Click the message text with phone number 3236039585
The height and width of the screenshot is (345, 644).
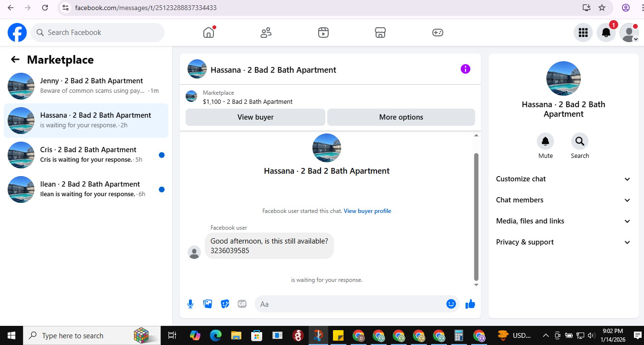pyautogui.click(x=269, y=245)
